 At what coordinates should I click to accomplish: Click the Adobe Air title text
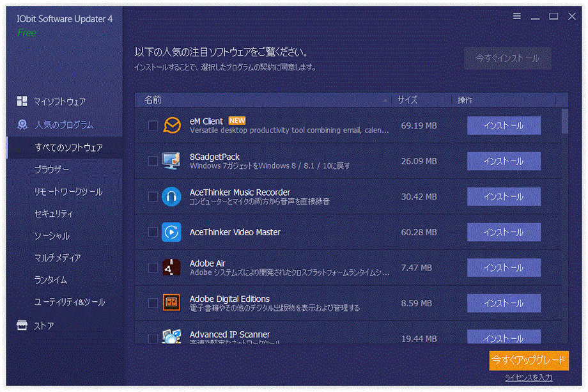click(x=207, y=263)
